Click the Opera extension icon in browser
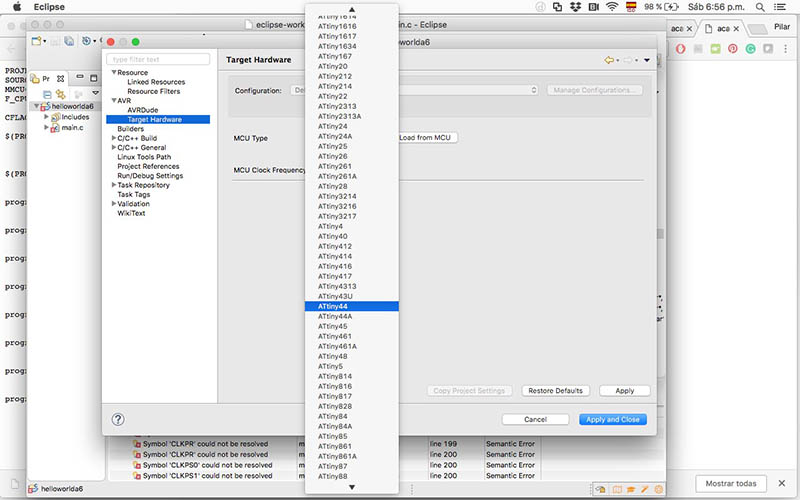Viewport: 800px width, 500px height. 681,48
